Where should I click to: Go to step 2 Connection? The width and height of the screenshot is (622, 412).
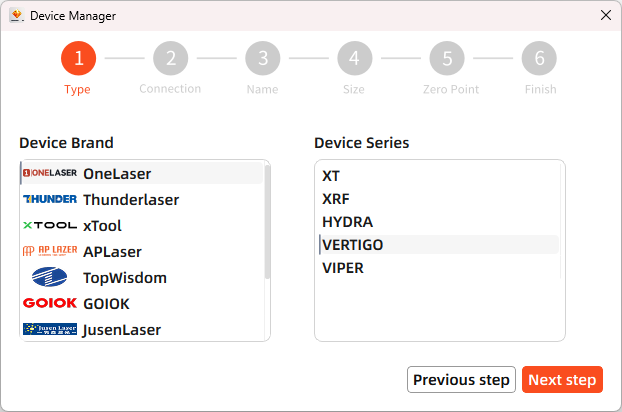click(171, 58)
